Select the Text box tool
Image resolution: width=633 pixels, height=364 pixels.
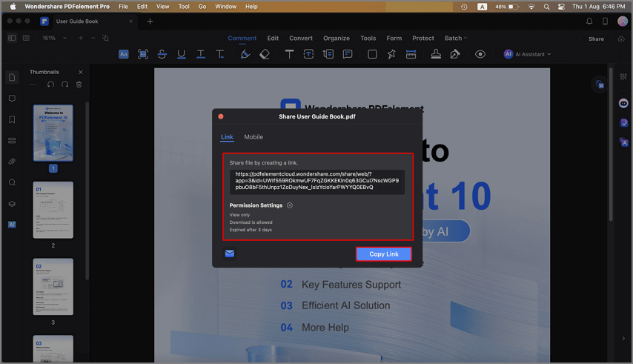(x=308, y=54)
